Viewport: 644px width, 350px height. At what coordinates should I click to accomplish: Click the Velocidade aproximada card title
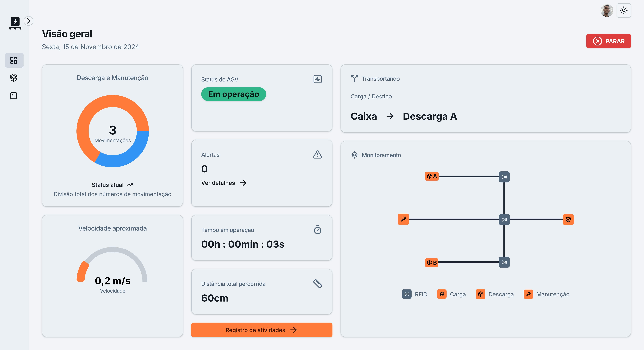pos(112,228)
